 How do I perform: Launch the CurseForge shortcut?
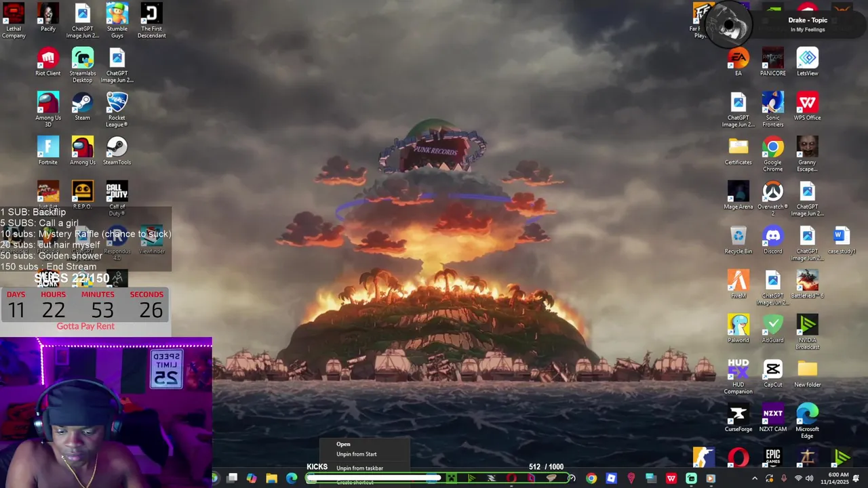tap(738, 418)
